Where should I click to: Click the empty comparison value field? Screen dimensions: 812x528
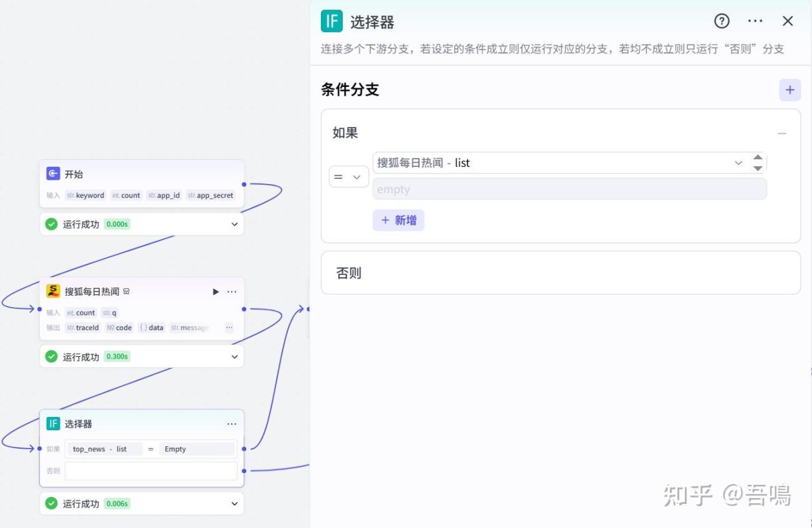(x=569, y=189)
